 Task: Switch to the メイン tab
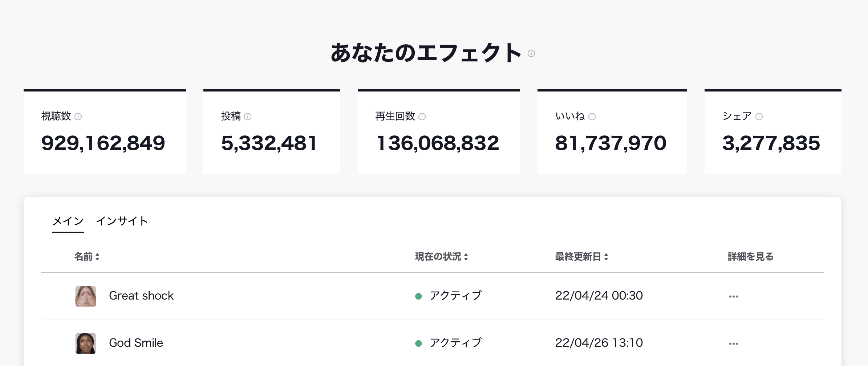(x=68, y=221)
